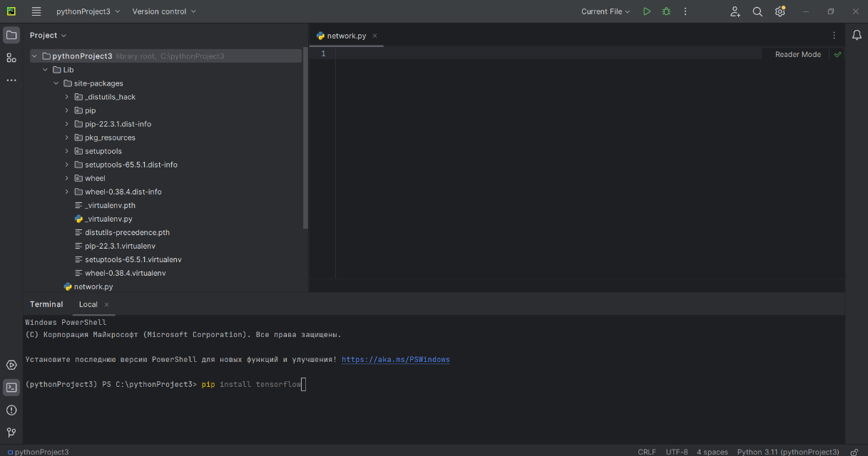This screenshot has height=456, width=868.
Task: Open the aka.ms/PSWindows link
Action: point(395,360)
